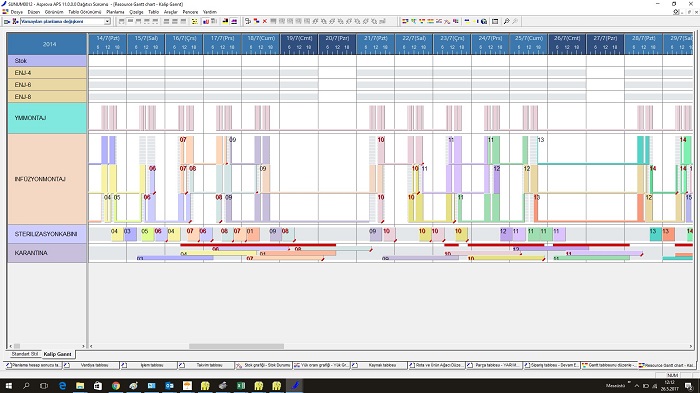Click the bar chart icon in toolbar
This screenshot has width=700, height=393.
pyautogui.click(x=206, y=21)
